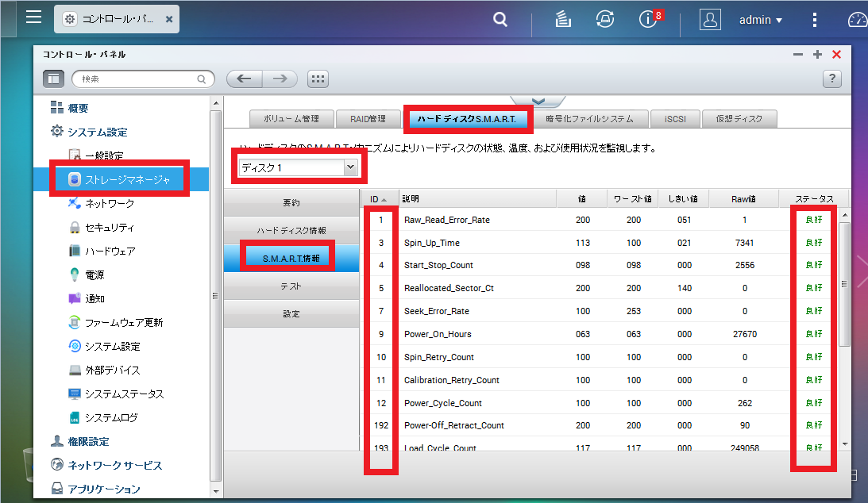
Task: Open external devices sync icon
Action: point(605,20)
